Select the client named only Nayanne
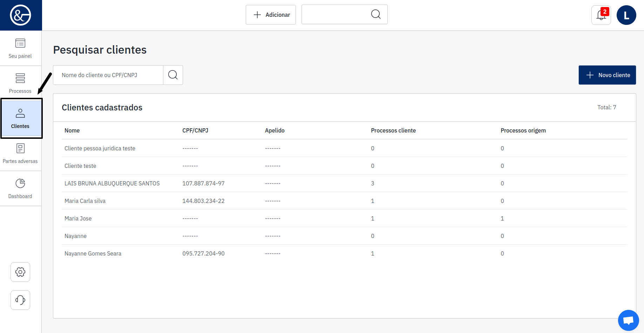 [x=76, y=236]
